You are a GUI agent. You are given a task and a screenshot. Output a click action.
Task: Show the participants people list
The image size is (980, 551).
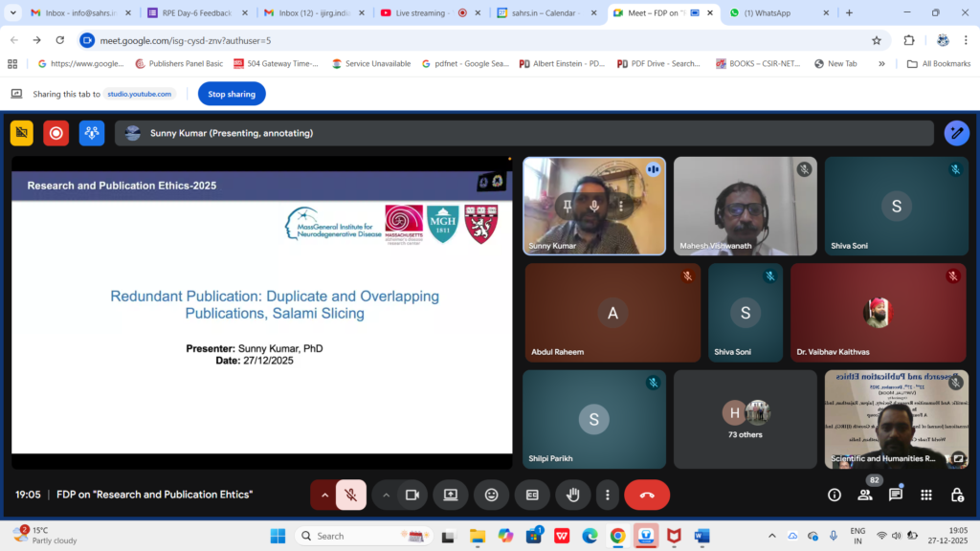click(865, 495)
